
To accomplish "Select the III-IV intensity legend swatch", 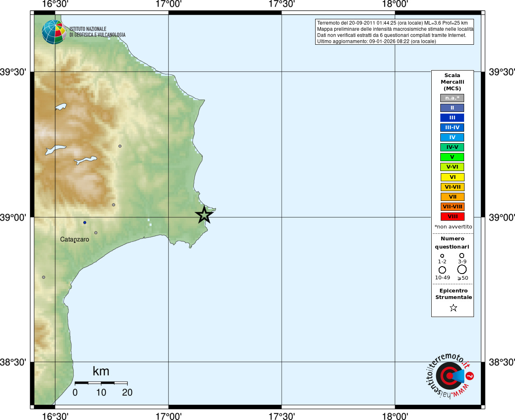I will [x=452, y=128].
